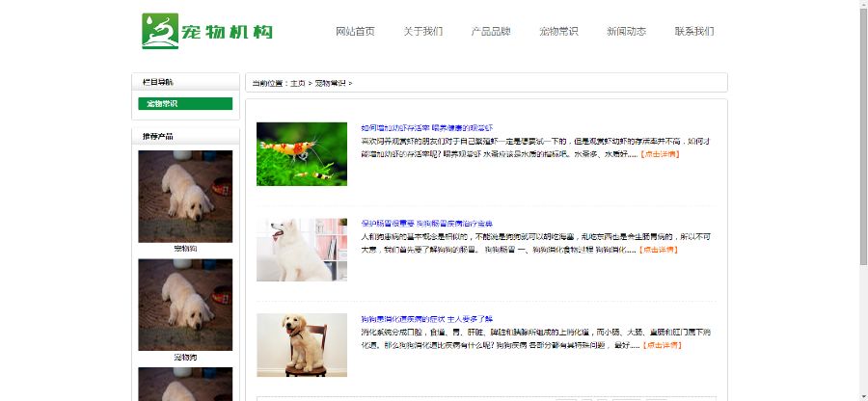Click the 推荐产品 sidebar heading

[x=158, y=137]
